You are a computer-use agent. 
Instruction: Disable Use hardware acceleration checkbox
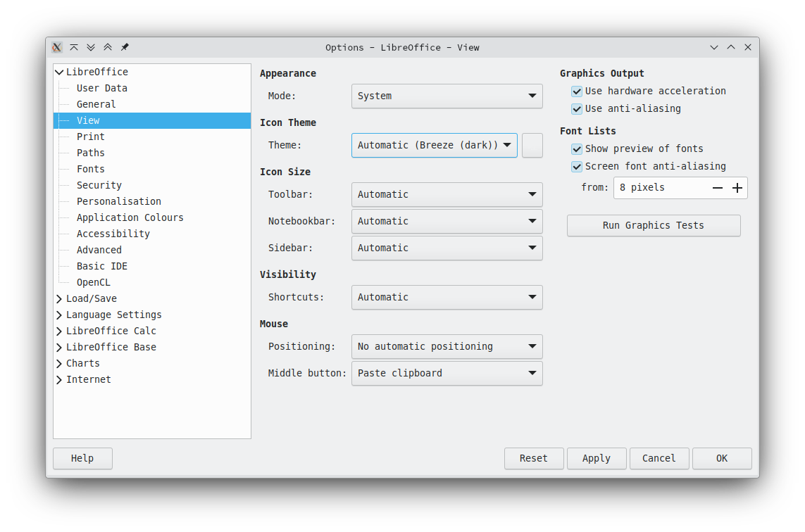click(x=577, y=91)
